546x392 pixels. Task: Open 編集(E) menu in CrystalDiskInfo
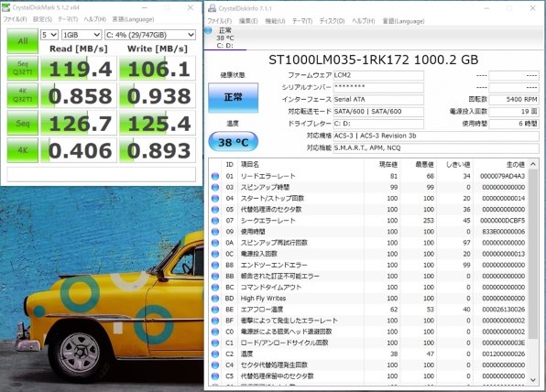[x=248, y=21]
